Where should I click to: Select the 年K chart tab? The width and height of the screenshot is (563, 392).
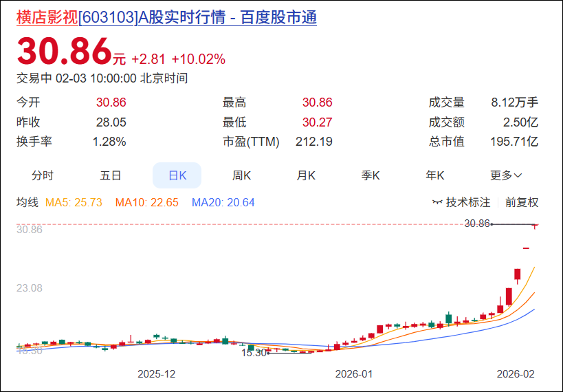435,175
